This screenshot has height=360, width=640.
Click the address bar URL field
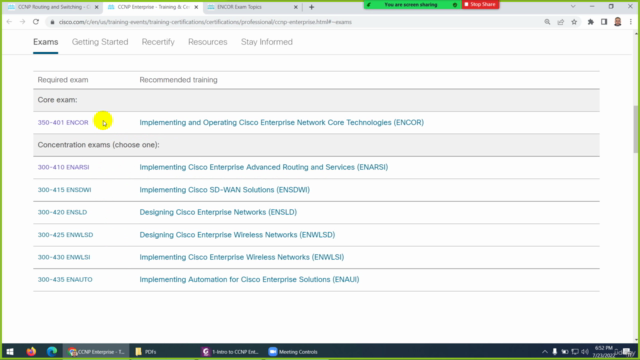point(294,22)
